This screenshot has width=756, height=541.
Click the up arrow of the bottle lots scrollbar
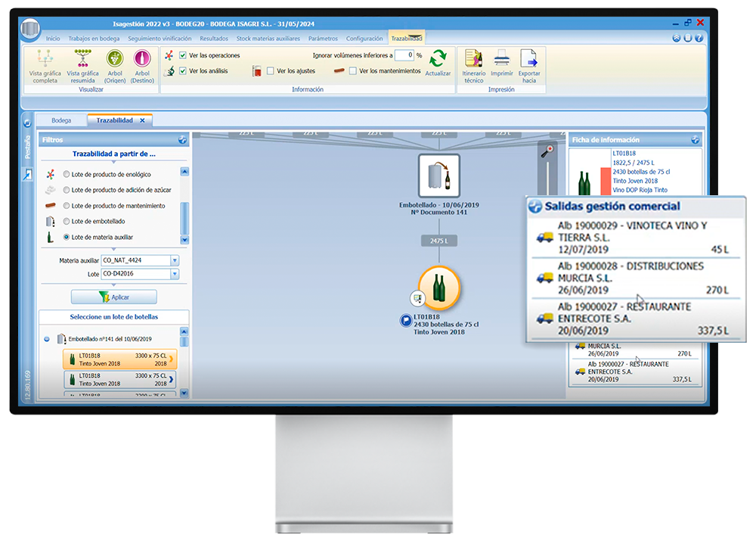click(x=184, y=331)
